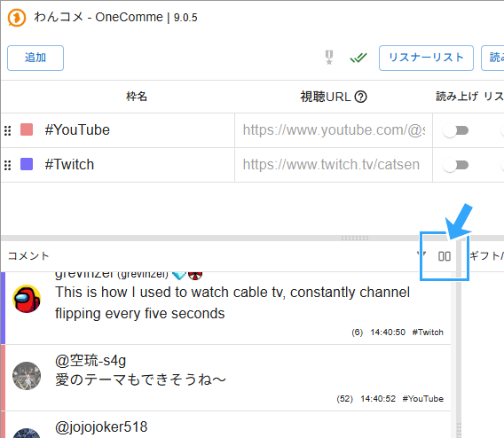The height and width of the screenshot is (438, 504).
Task: Toggle 読み上げ switch for #YouTube
Action: point(455,130)
